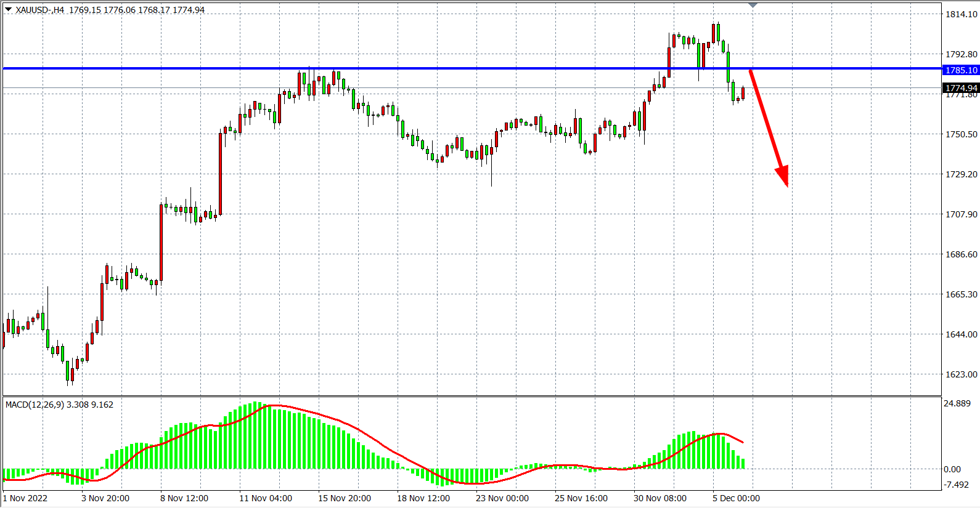Click the 1729.20 price scale label
Viewport: 980px width, 508px height.
pos(961,174)
